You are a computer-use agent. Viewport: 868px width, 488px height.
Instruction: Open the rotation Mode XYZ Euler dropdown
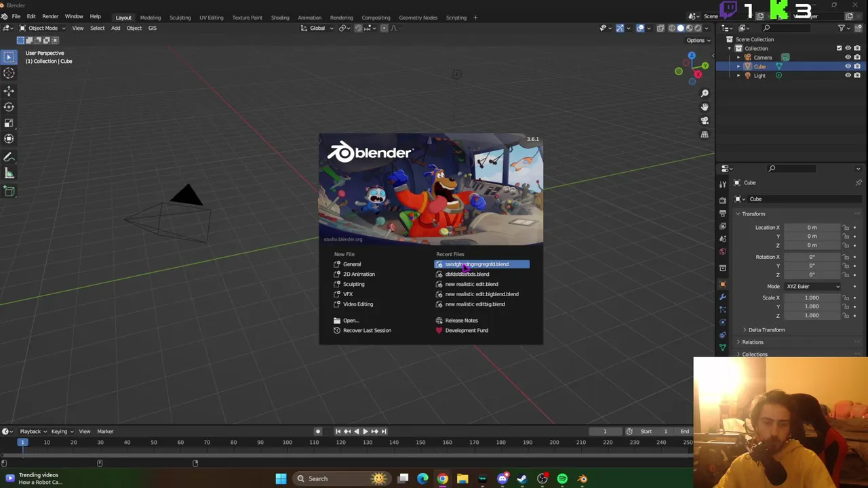[812, 287]
